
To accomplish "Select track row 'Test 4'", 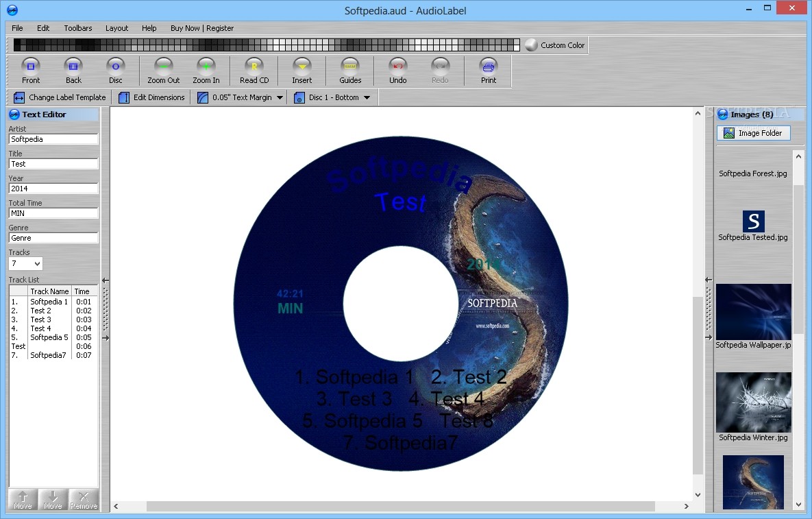I will (53, 328).
